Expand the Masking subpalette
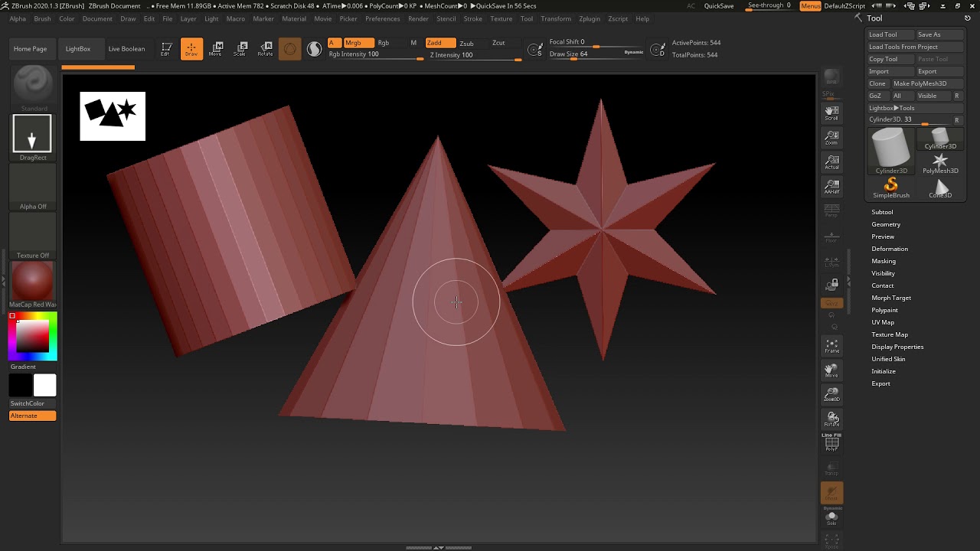The width and height of the screenshot is (980, 551). [x=884, y=261]
